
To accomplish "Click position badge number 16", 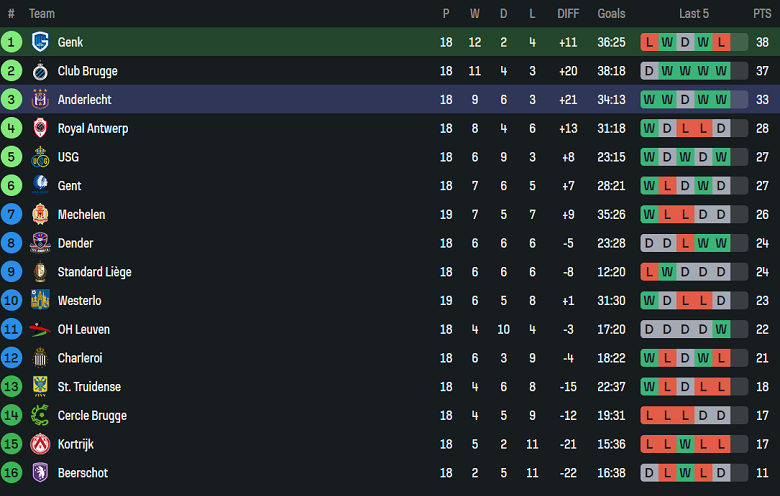I will tap(11, 473).
